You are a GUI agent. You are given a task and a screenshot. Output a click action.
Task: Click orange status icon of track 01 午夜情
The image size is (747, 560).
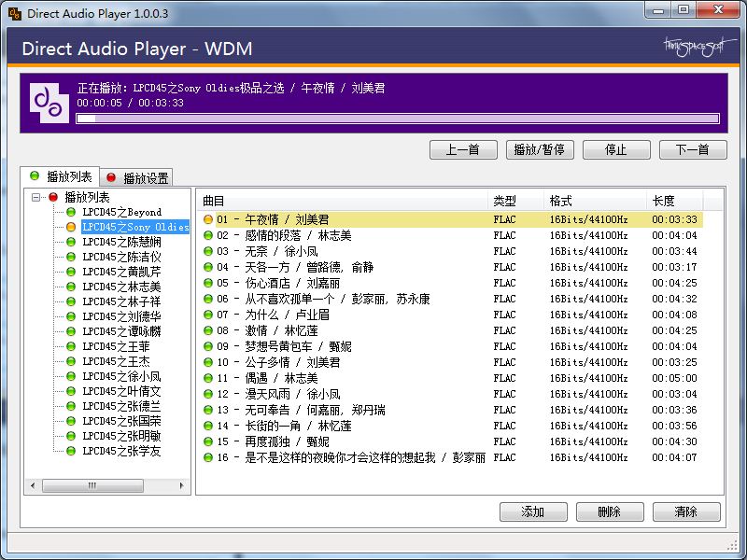[x=208, y=219]
